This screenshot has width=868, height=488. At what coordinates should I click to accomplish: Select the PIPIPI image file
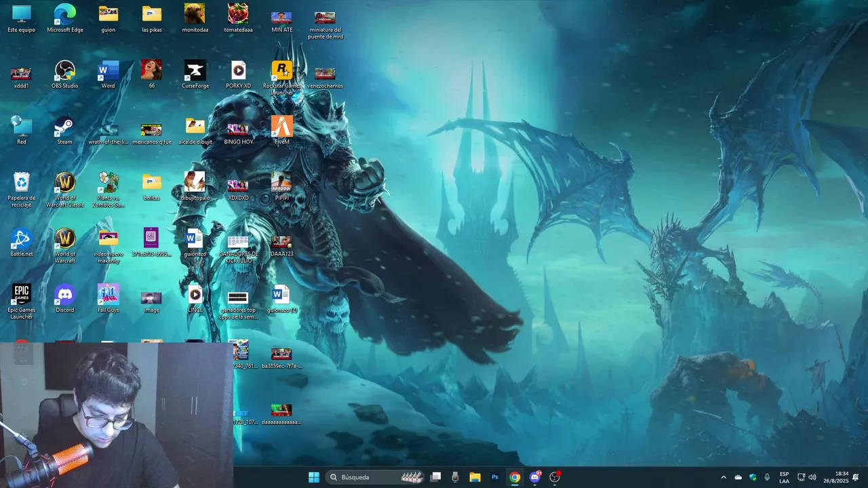pyautogui.click(x=282, y=186)
